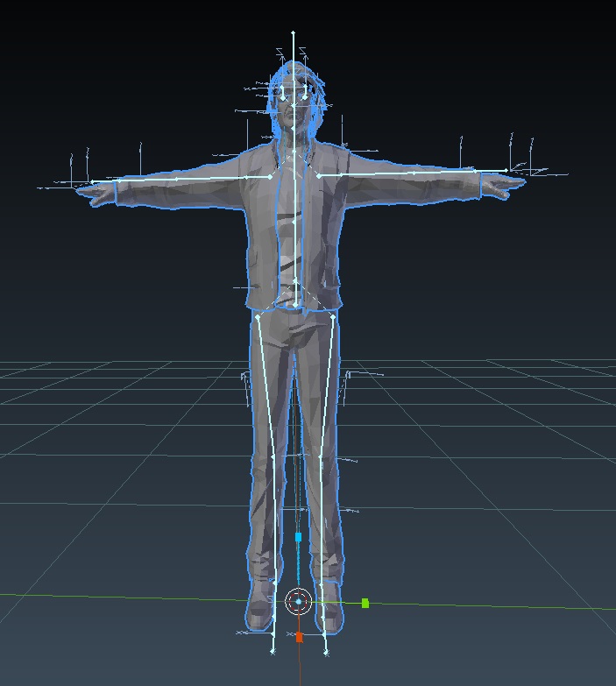The image size is (616, 686).
Task: Select the shoulder joint on the viewer's left
Action: pyautogui.click(x=271, y=177)
